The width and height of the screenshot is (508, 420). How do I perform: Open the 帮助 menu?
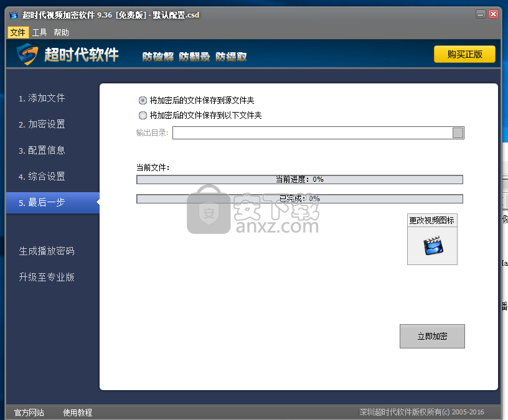click(61, 32)
